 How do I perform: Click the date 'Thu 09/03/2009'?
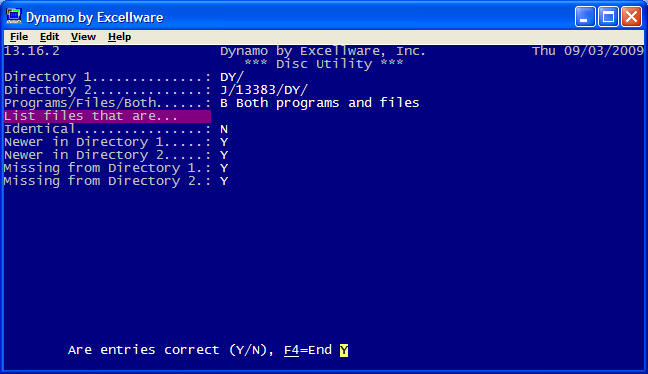click(x=588, y=51)
